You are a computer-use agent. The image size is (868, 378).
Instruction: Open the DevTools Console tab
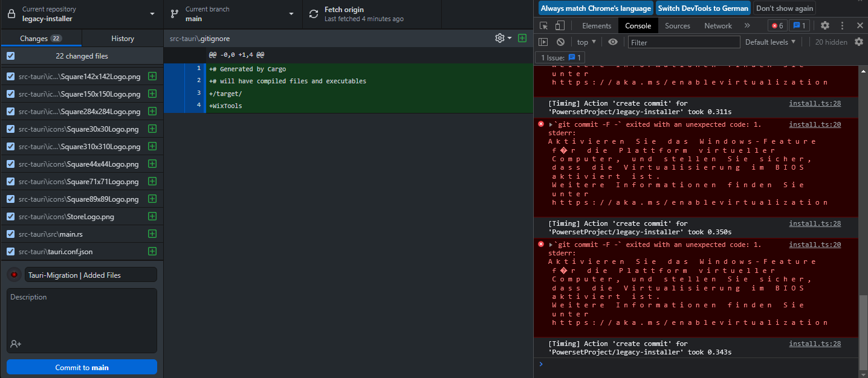638,25
